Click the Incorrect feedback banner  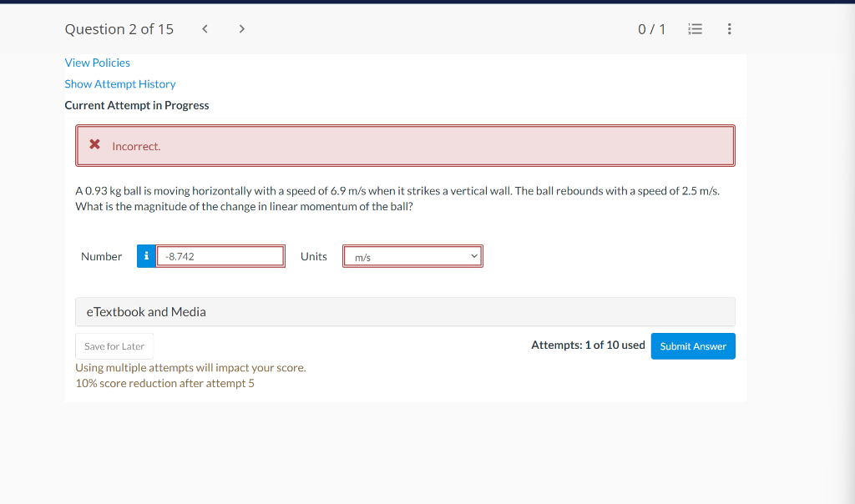[x=405, y=144]
